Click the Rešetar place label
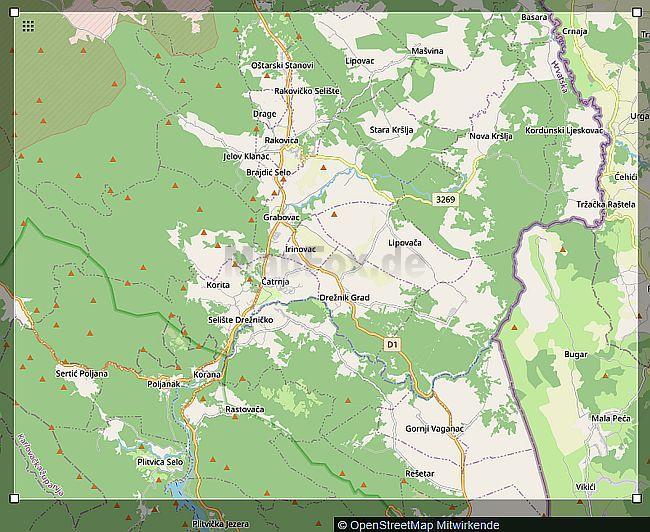 click(420, 473)
